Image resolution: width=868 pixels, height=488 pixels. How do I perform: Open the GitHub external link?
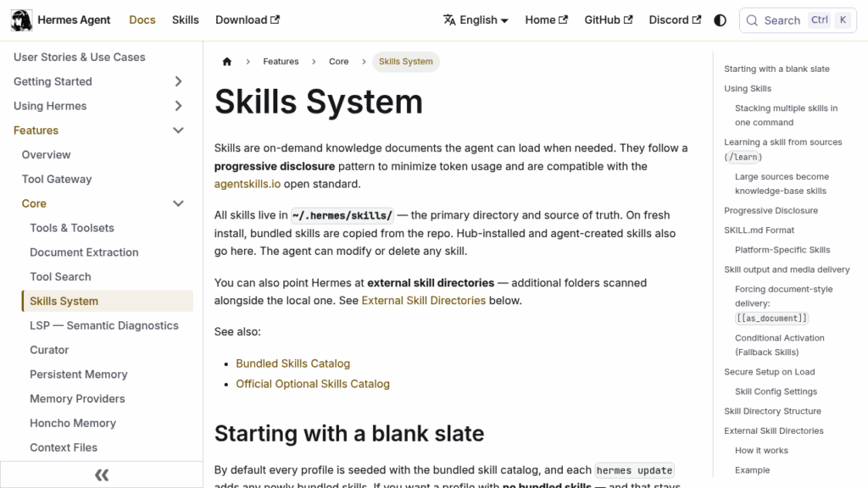click(609, 20)
